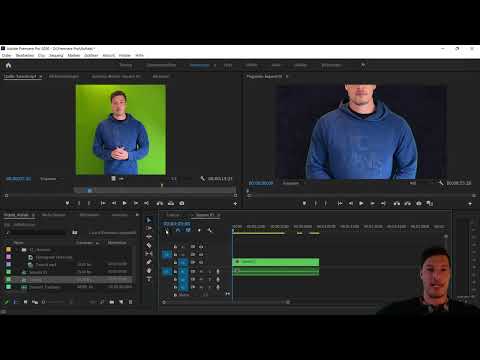Click the Home icon in the top bar
Image resolution: width=480 pixels, height=360 pixels.
[x=9, y=65]
